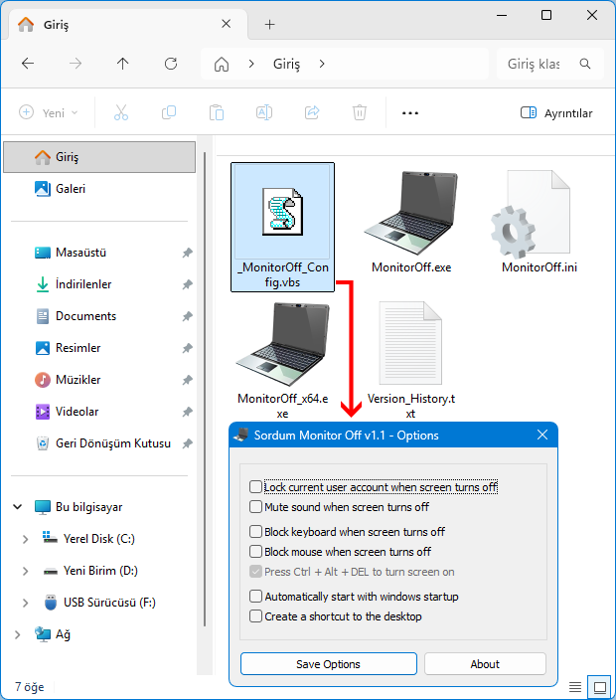
Task: Expand the Yerel Disk (C:) tree node
Action: 25,539
